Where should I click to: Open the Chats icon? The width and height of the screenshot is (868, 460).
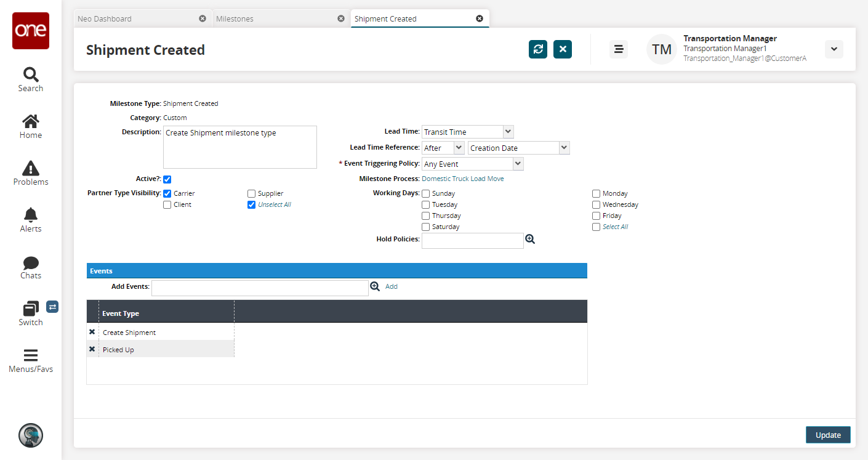[31, 267]
